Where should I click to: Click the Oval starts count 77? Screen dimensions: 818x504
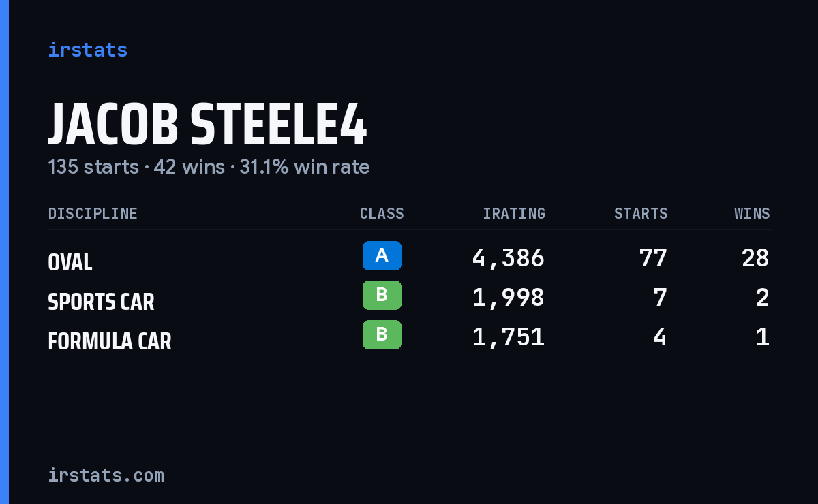[x=653, y=258]
